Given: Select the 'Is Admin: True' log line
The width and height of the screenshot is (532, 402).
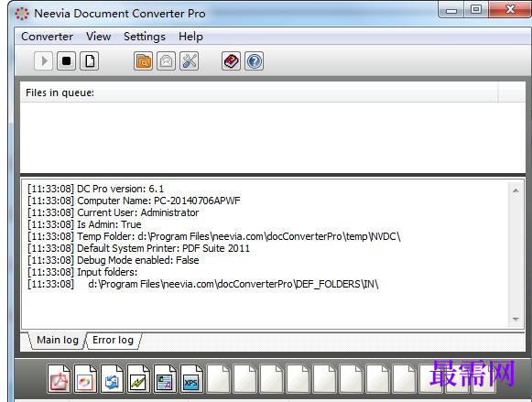Looking at the screenshot, I should (x=84, y=224).
